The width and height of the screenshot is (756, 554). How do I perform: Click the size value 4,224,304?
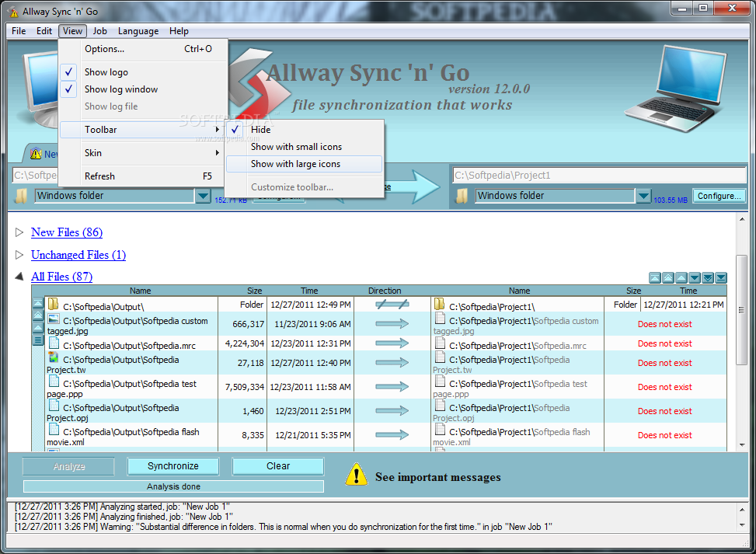point(245,343)
